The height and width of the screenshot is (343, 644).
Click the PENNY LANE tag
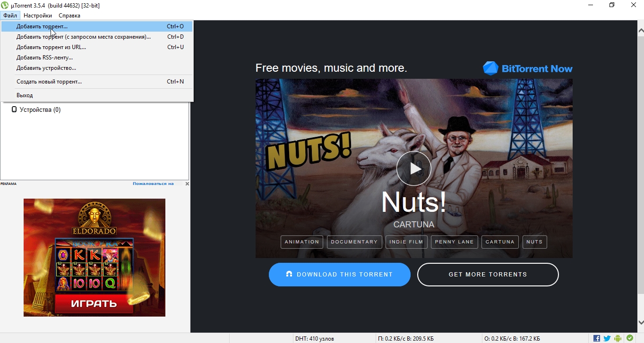pyautogui.click(x=455, y=242)
